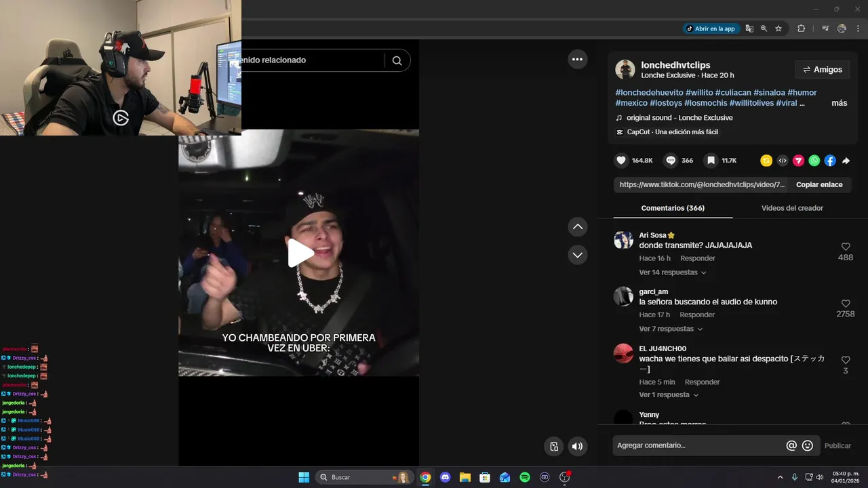Open Microsoft Store from taskbar
868x488 pixels.
point(485,477)
